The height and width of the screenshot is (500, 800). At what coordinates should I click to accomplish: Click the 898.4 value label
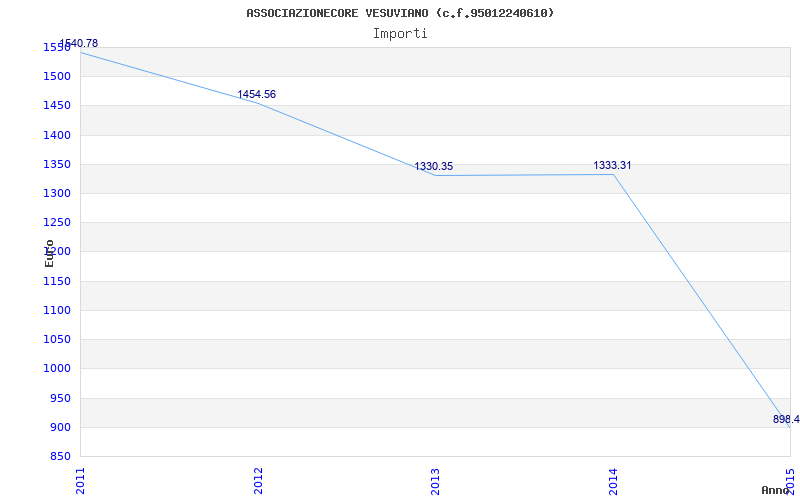(x=786, y=420)
